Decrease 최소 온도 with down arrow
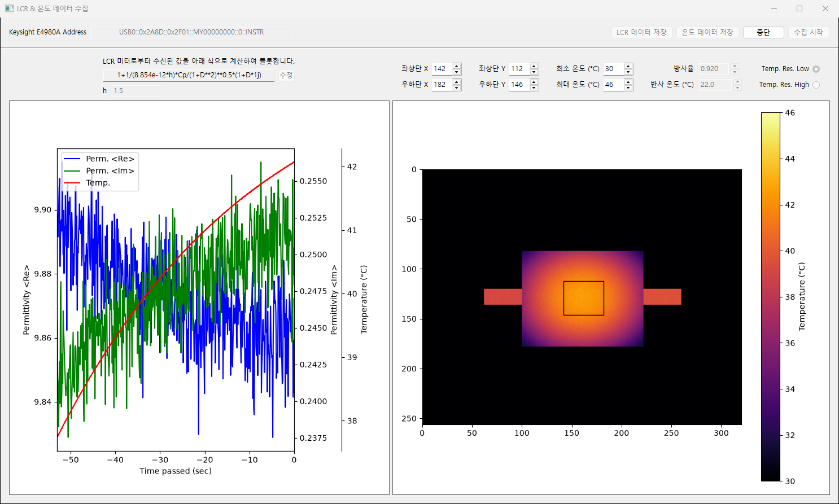The width and height of the screenshot is (839, 504). tap(628, 72)
